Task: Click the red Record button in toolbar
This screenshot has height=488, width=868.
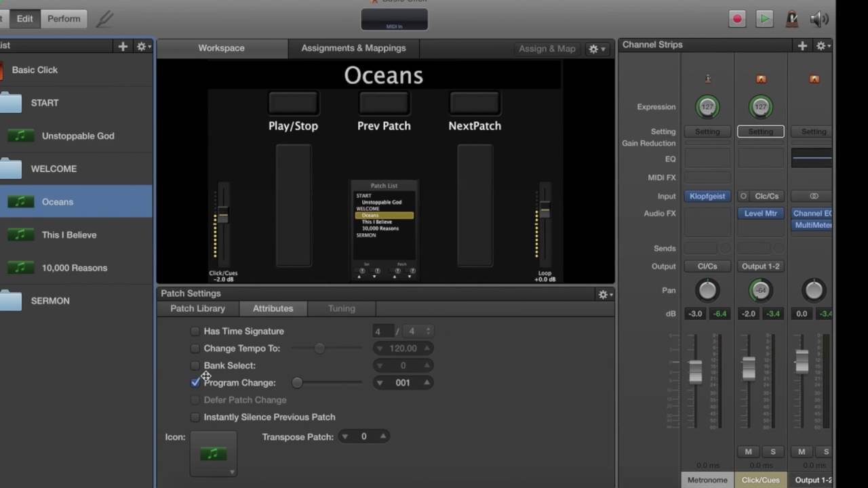Action: 737,19
